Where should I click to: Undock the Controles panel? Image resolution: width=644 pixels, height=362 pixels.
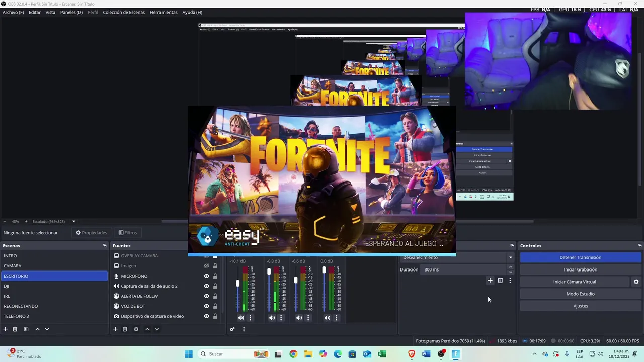pos(640,246)
